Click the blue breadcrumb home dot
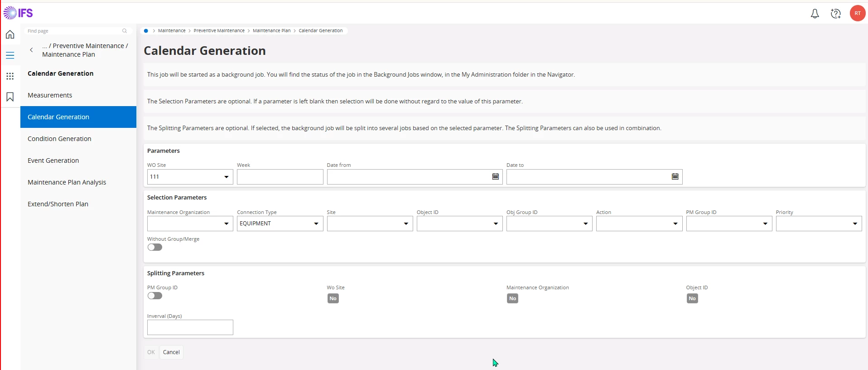Screen dimensions: 868x370 (x=146, y=31)
